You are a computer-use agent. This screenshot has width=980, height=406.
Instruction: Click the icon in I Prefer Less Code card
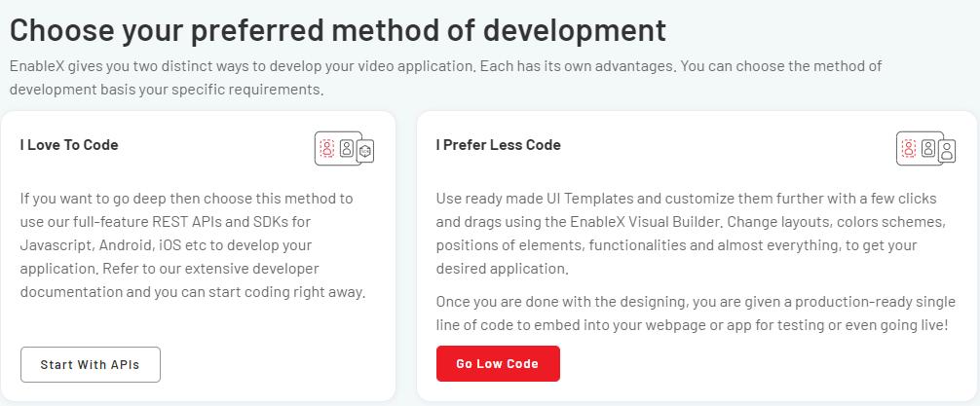[926, 148]
